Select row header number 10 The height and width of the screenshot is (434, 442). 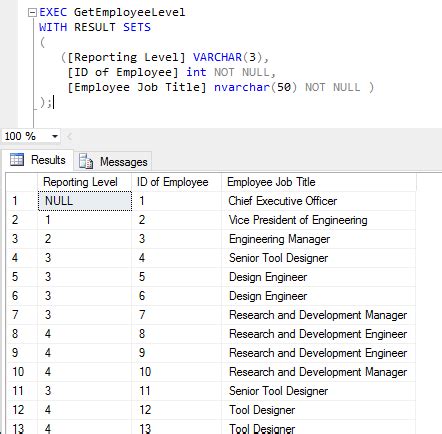pyautogui.click(x=22, y=372)
